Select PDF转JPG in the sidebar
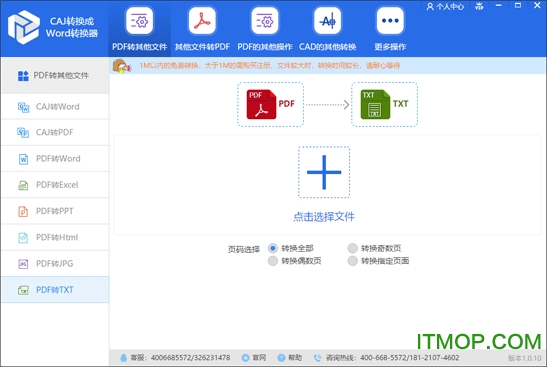This screenshot has width=547, height=367. [x=55, y=263]
